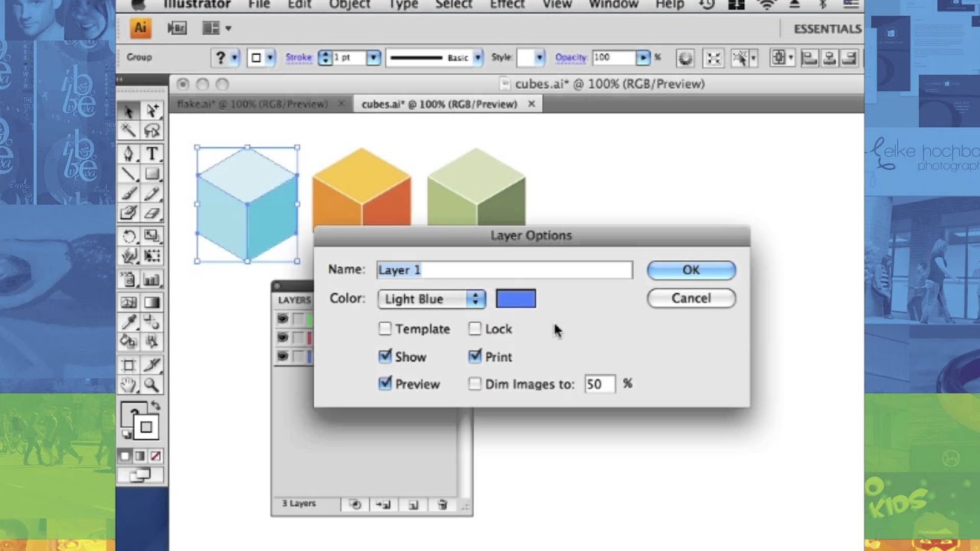This screenshot has width=980, height=551.
Task: Select the Selection (arrow) tool
Action: coord(129,111)
